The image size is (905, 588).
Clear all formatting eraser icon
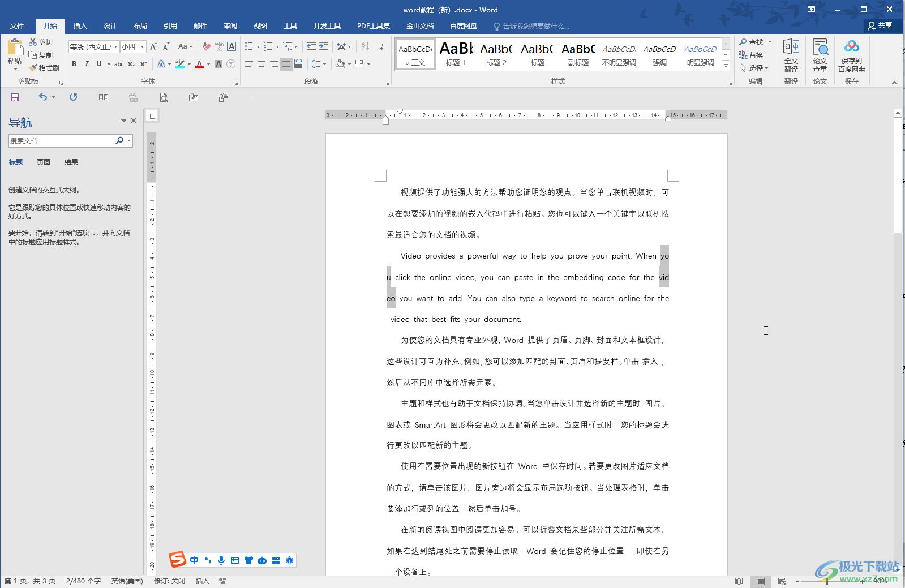point(207,46)
